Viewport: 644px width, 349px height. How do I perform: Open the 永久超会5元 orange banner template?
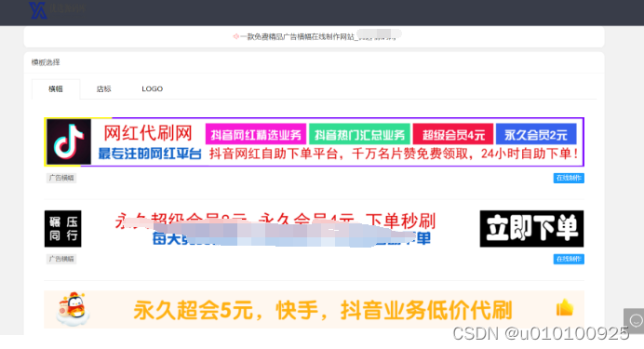(x=314, y=310)
